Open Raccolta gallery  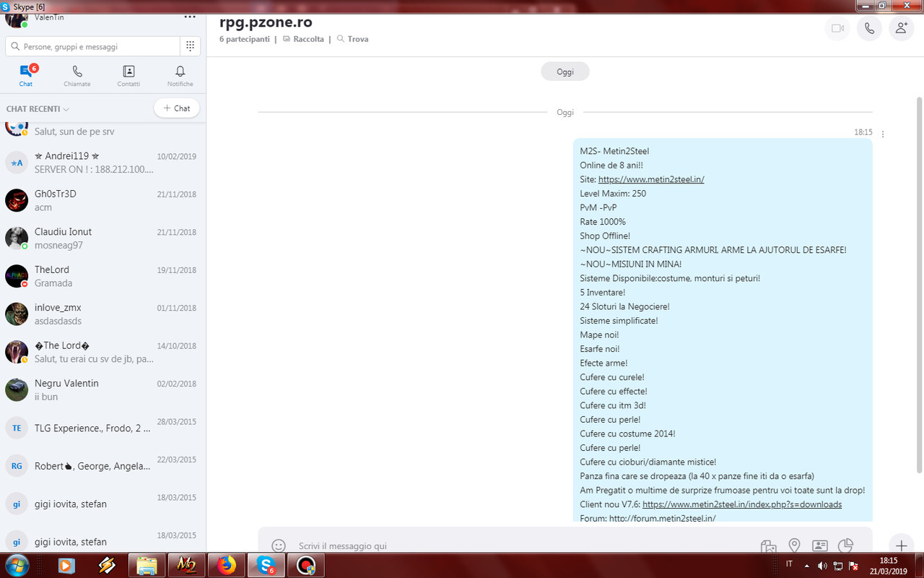(303, 39)
